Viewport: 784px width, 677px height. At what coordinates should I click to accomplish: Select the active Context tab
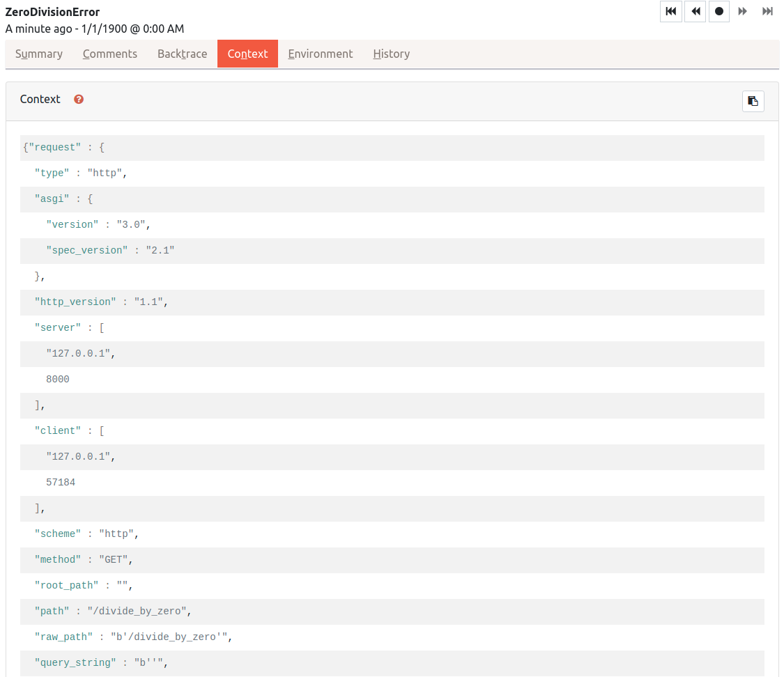[247, 54]
